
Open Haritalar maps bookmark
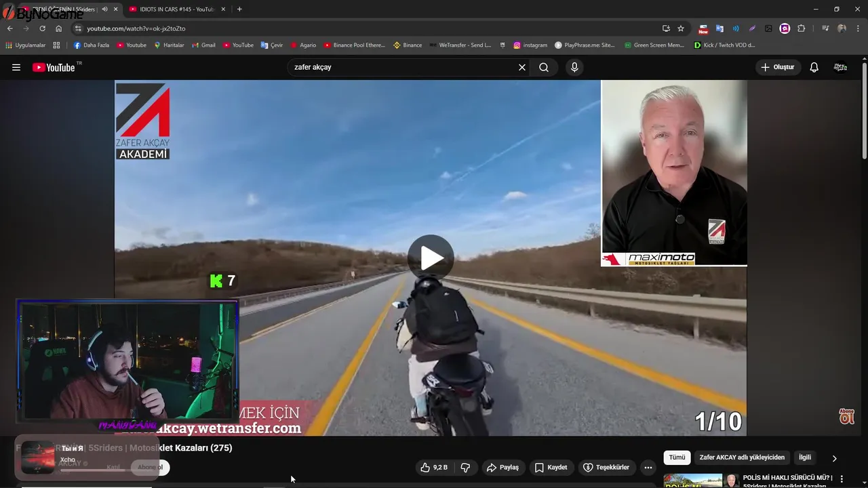pyautogui.click(x=169, y=45)
